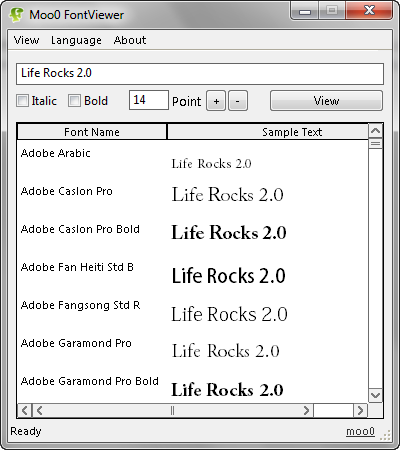
Task: Enable the Italic checkbox
Action: click(22, 101)
